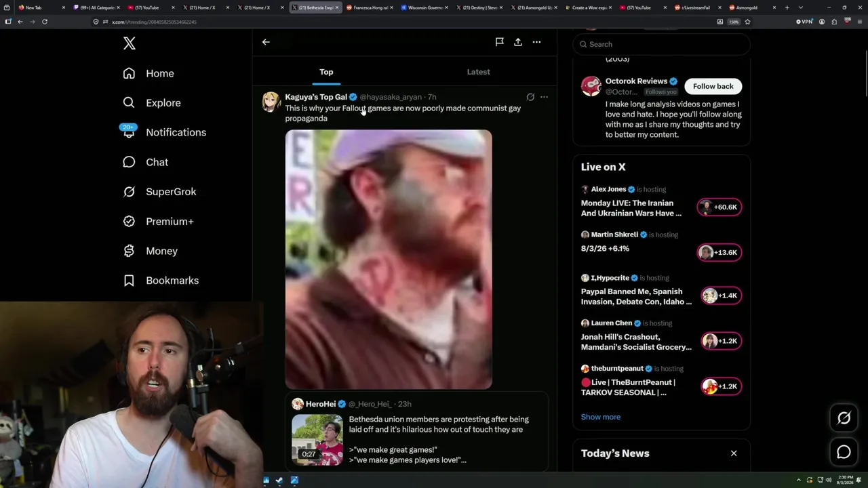Open Lauren Chen's 'Jonah Hill's Crashout' live title

(636, 342)
